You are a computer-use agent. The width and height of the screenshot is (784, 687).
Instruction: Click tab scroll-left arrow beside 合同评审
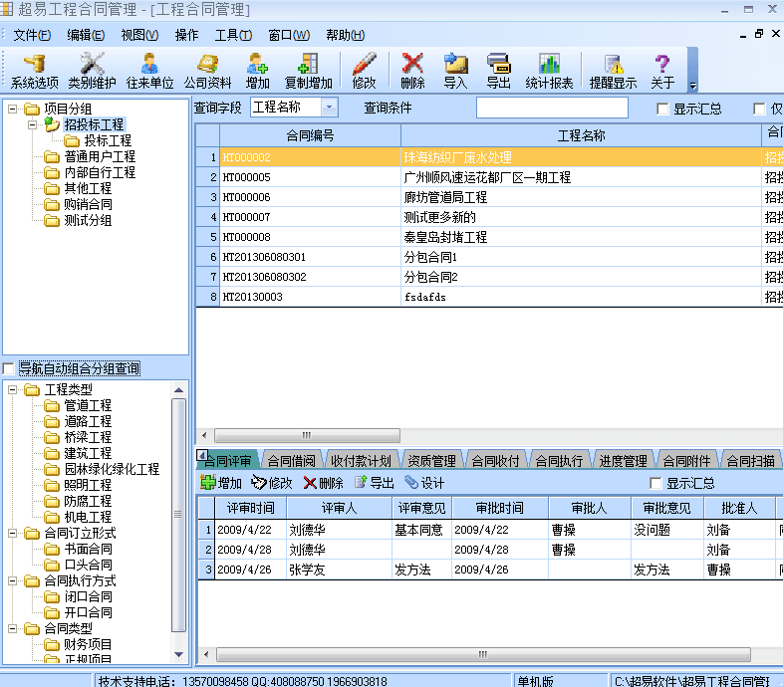click(x=201, y=455)
